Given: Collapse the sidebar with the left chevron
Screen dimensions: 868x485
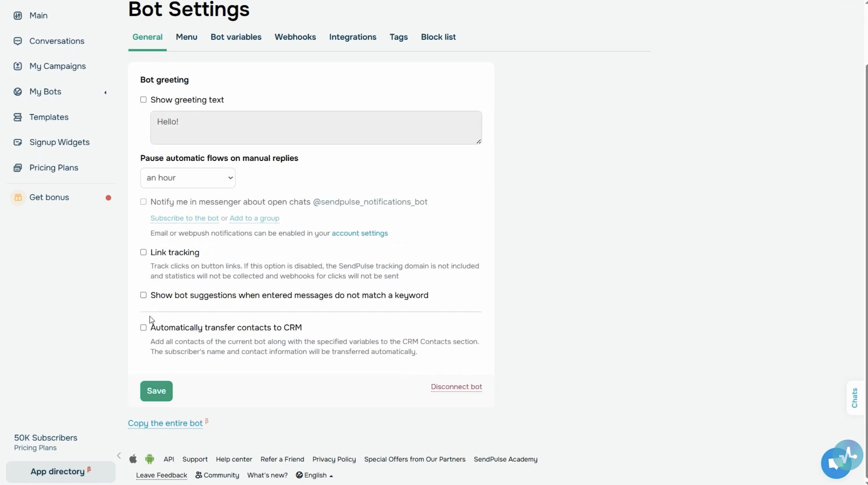Looking at the screenshot, I should (x=119, y=456).
